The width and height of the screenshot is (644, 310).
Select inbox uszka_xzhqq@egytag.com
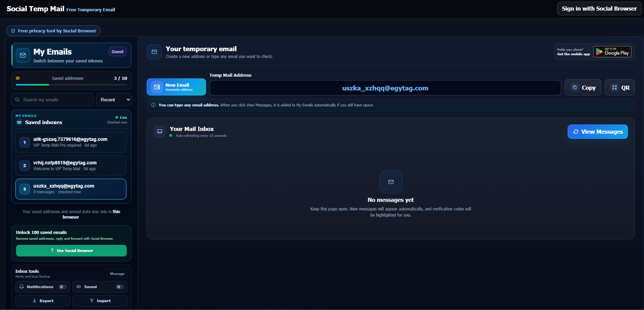(71, 189)
